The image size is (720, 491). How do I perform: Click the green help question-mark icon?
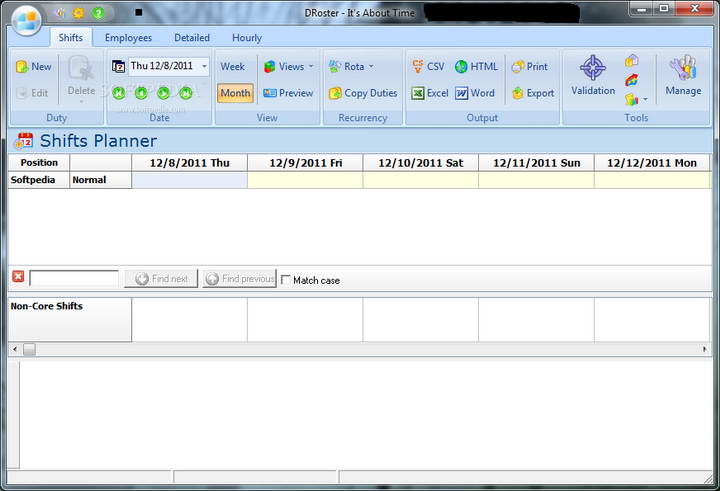tap(98, 13)
